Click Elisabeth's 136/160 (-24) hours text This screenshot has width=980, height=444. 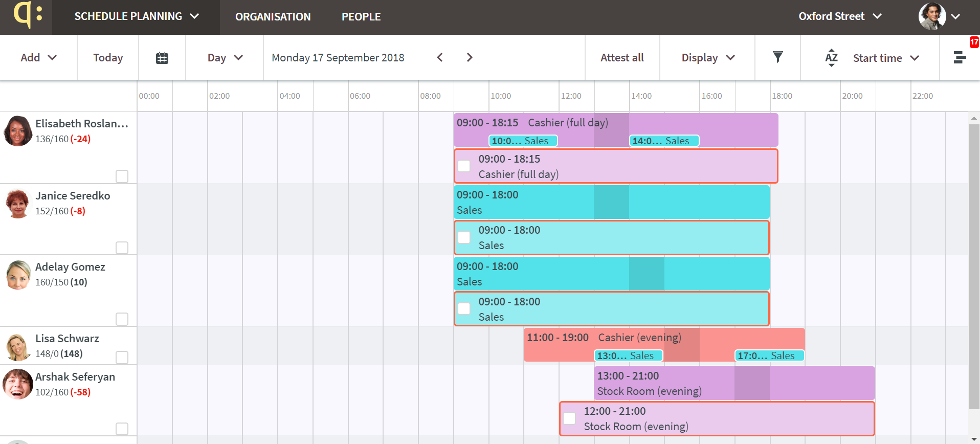[x=63, y=139]
